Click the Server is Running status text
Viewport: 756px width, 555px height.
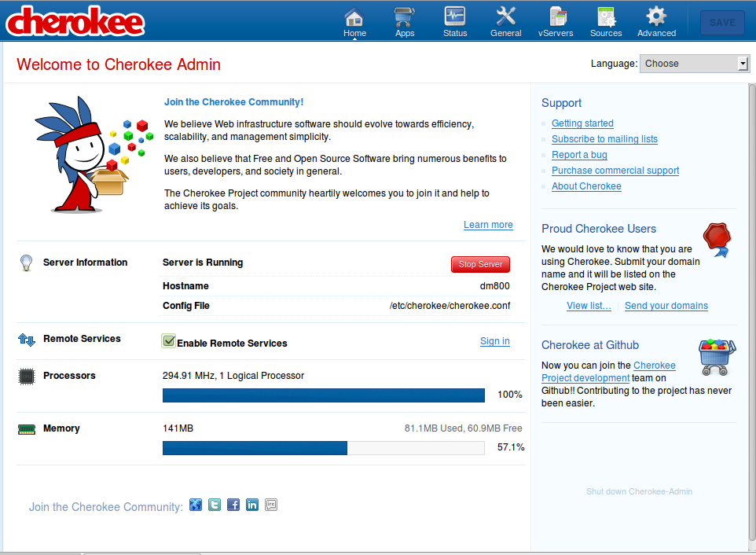(x=203, y=263)
